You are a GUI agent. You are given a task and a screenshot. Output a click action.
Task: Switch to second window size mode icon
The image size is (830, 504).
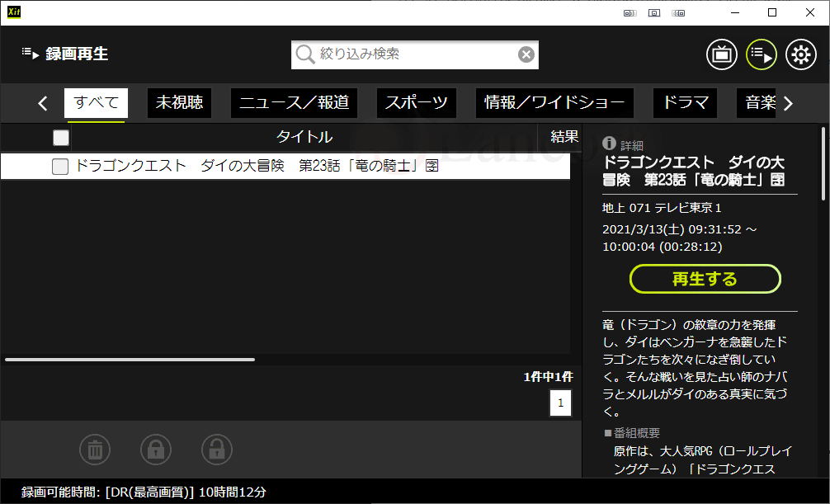coord(654,12)
